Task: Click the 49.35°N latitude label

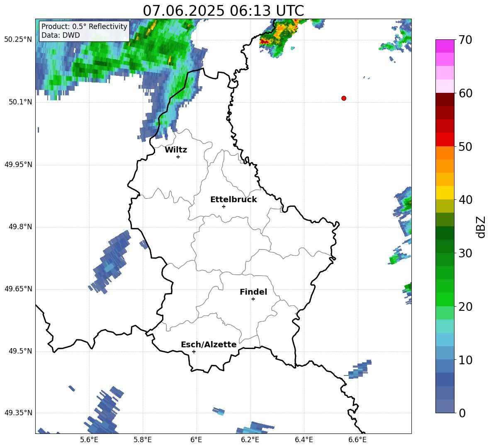Action: tap(18, 413)
